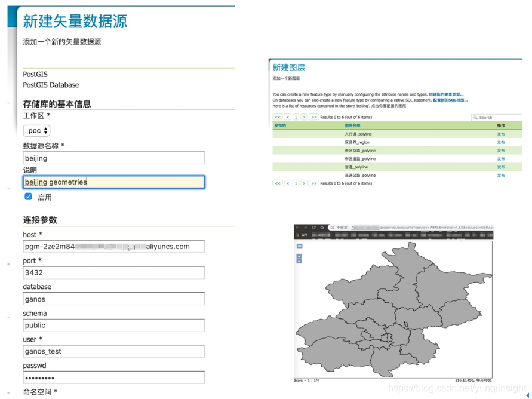Click the 省道_polyline layer name
Screen dimensions: 532x399
point(356,167)
